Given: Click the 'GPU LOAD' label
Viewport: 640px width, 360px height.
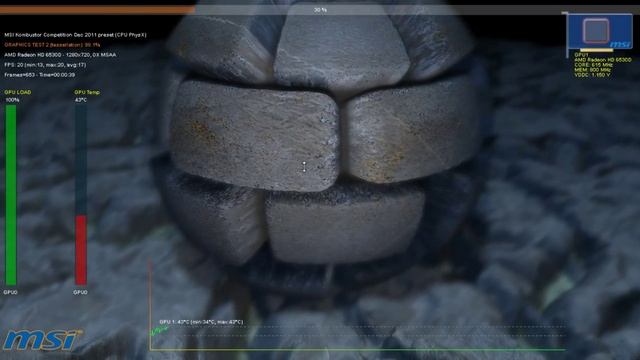Looking at the screenshot, I should click(x=18, y=92).
